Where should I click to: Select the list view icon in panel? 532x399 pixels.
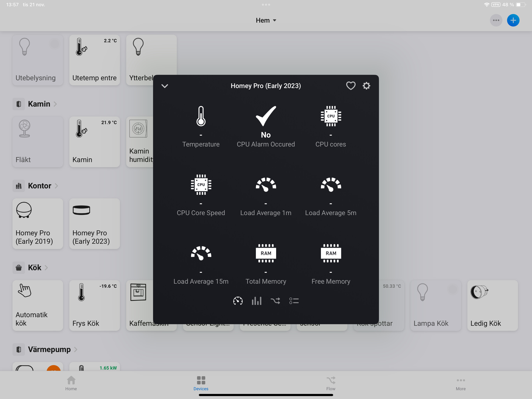(294, 301)
